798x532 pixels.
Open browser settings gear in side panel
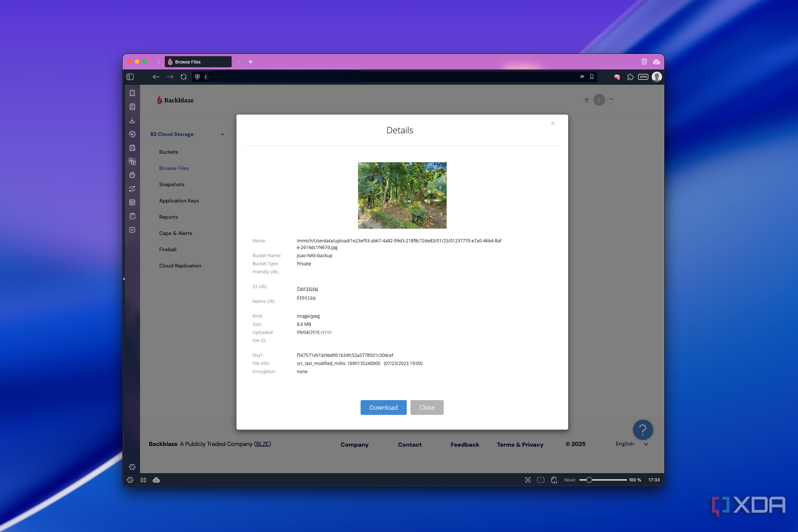point(132,467)
